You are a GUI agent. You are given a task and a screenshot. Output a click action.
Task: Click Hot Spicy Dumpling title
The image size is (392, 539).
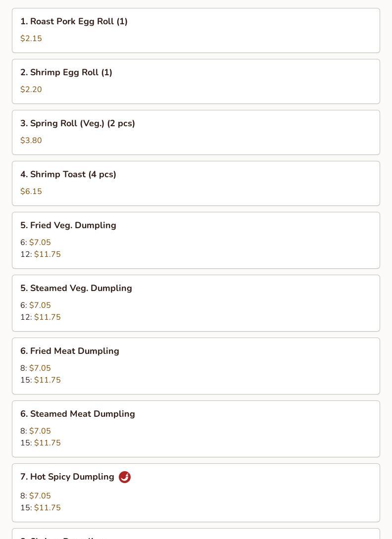(x=67, y=477)
